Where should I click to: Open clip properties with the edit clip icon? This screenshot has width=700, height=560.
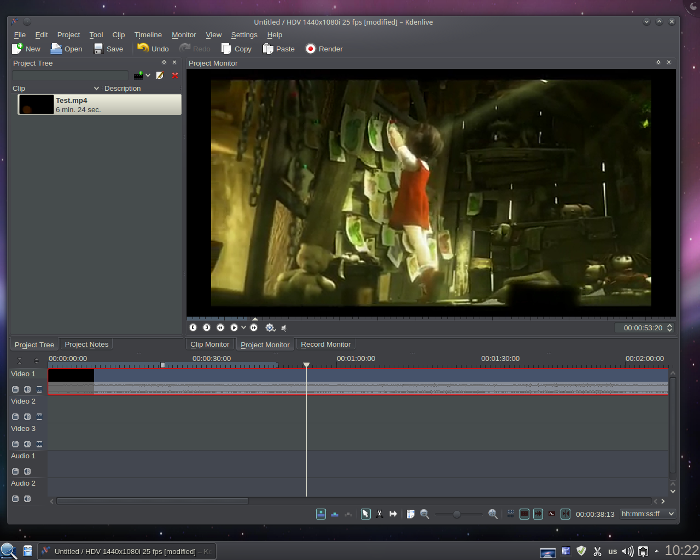[160, 75]
